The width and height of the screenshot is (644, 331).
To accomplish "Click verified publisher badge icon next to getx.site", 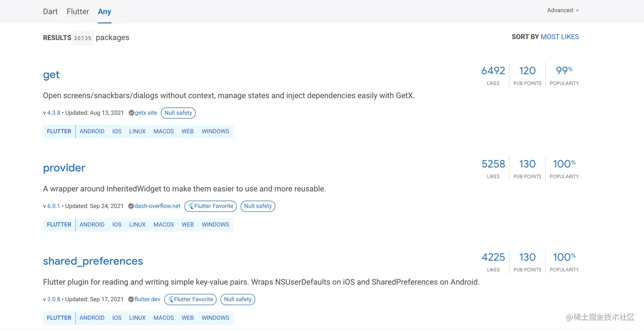I will (x=131, y=113).
